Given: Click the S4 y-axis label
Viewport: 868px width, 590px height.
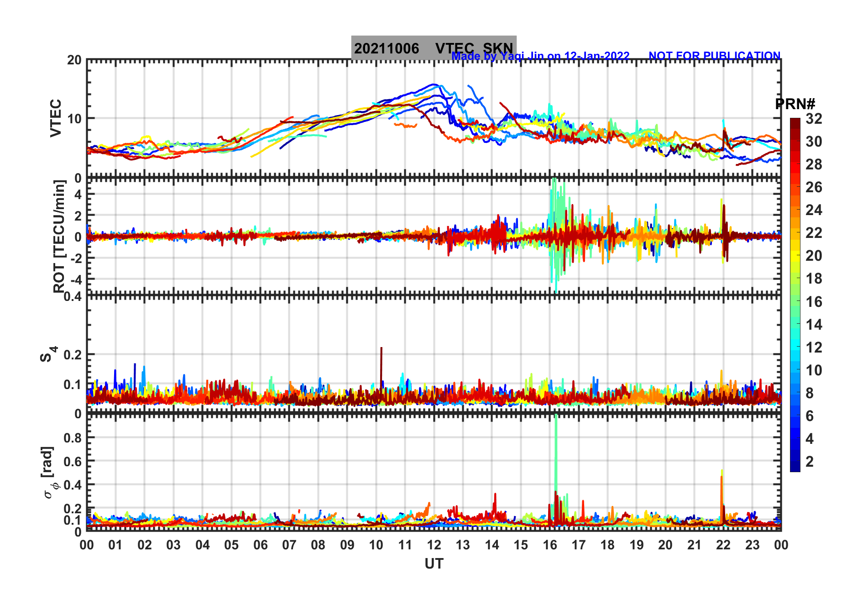Looking at the screenshot, I should coord(48,354).
